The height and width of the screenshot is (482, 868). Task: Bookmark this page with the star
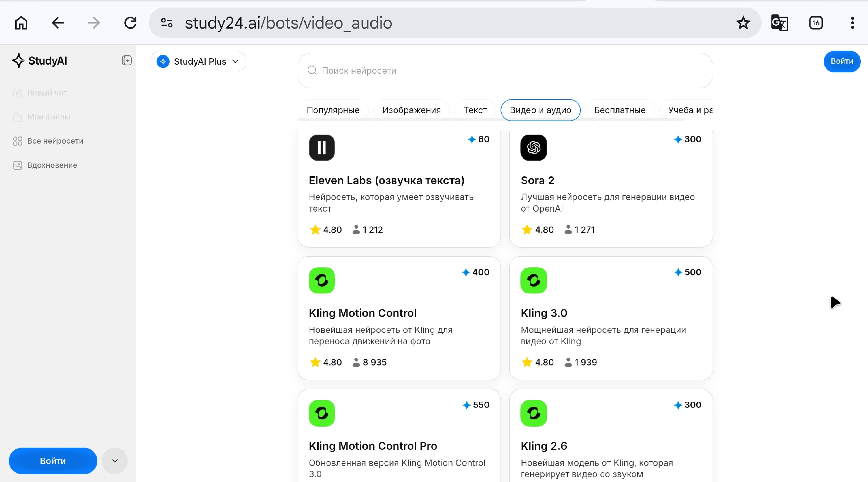coord(743,23)
